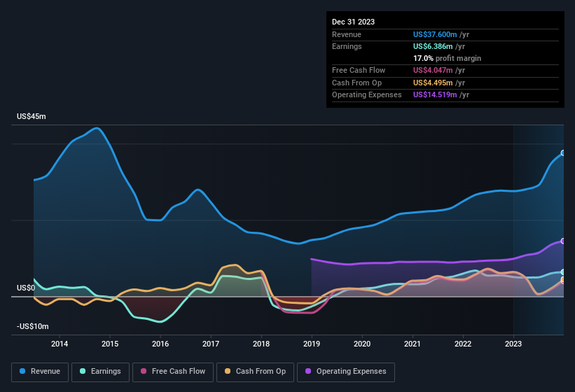Click the 2014 x-axis year label
This screenshot has width=575, height=392.
coord(60,344)
